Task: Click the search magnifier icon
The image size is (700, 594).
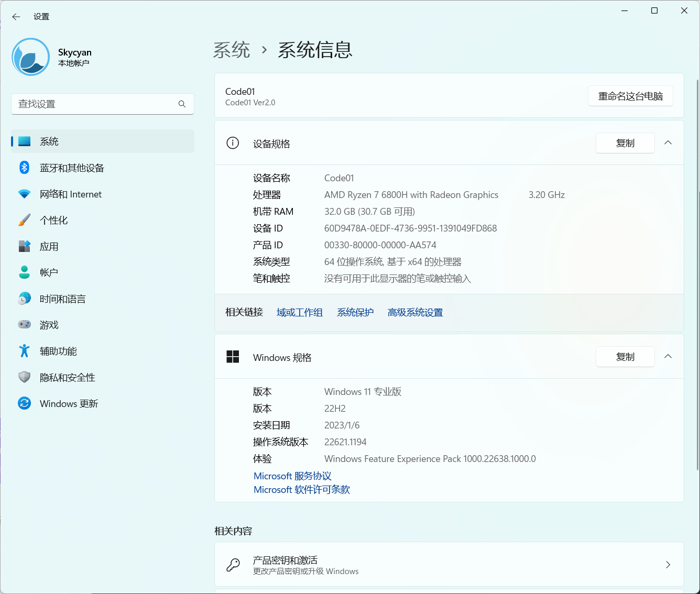Action: coord(182,104)
